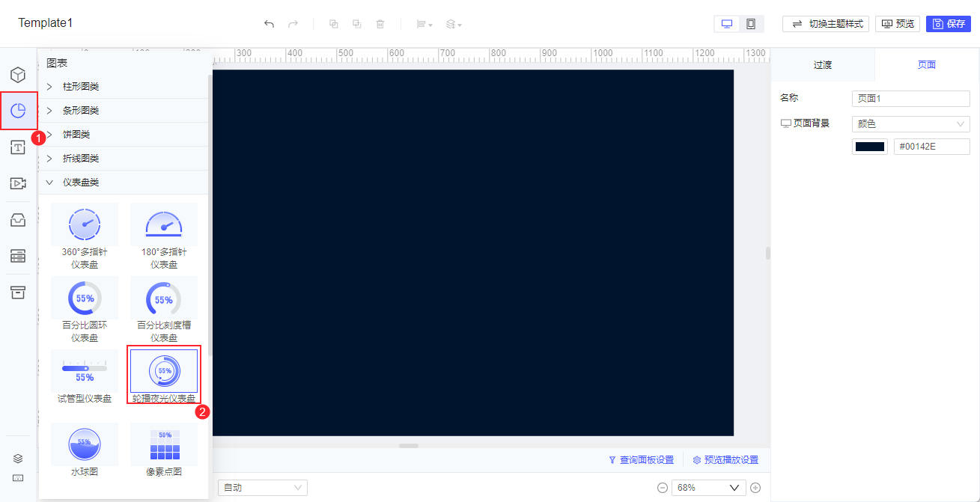The width and height of the screenshot is (980, 502).
Task: Click the 名称 input field 页面1
Action: (911, 99)
